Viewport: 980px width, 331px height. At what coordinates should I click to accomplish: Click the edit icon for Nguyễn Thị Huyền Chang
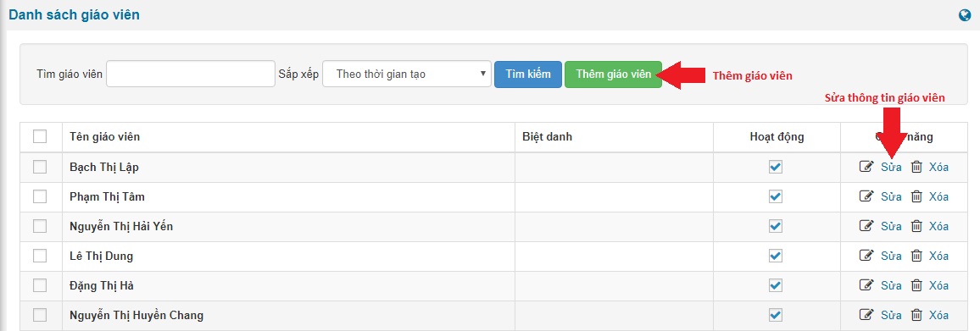(x=866, y=315)
